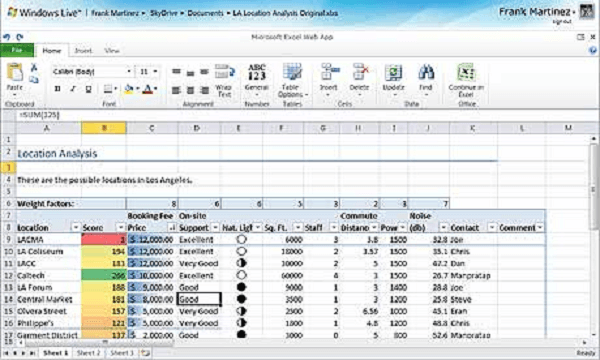600x360 pixels.
Task: Select the Caltech score cell 206
Action: coord(104,275)
